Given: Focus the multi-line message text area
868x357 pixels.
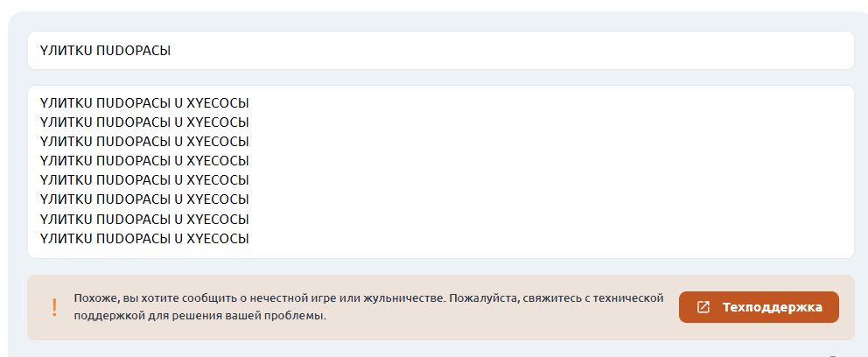Looking at the screenshot, I should 441,171.
